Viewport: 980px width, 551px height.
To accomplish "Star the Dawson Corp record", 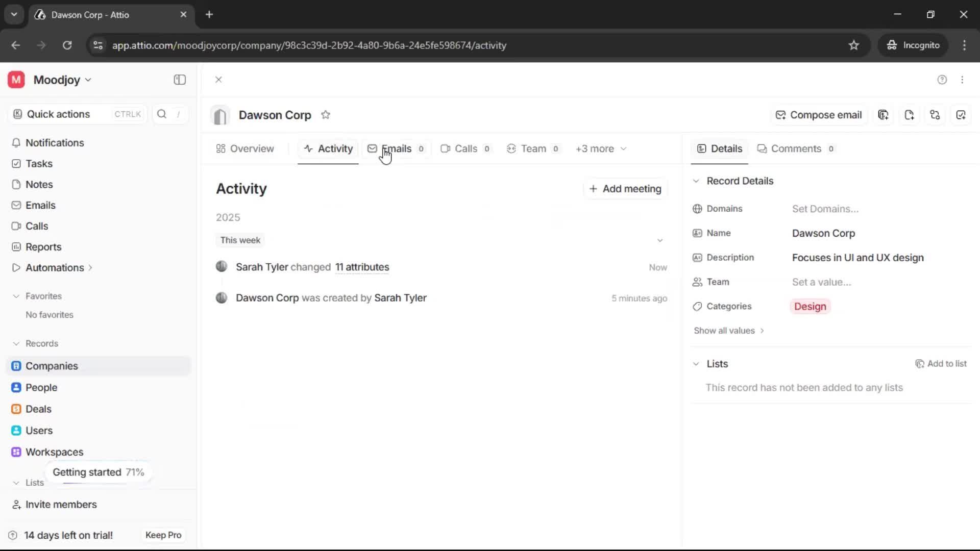I will point(326,115).
